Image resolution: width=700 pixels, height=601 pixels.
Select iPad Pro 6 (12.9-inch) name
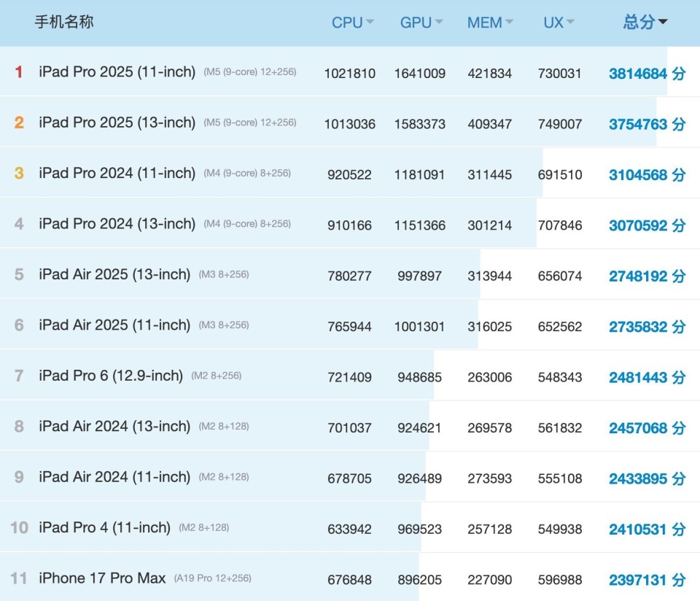[111, 376]
